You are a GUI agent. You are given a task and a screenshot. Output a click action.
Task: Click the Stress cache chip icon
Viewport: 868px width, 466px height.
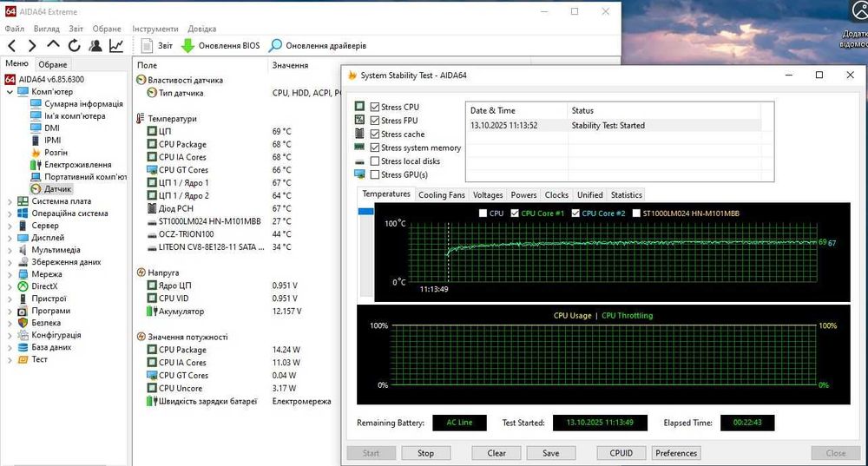coord(360,134)
